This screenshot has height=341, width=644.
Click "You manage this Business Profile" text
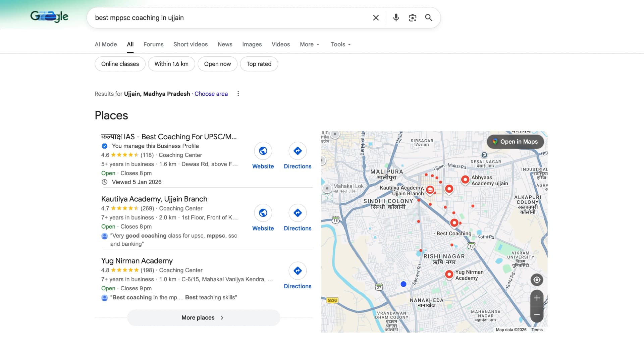point(155,146)
